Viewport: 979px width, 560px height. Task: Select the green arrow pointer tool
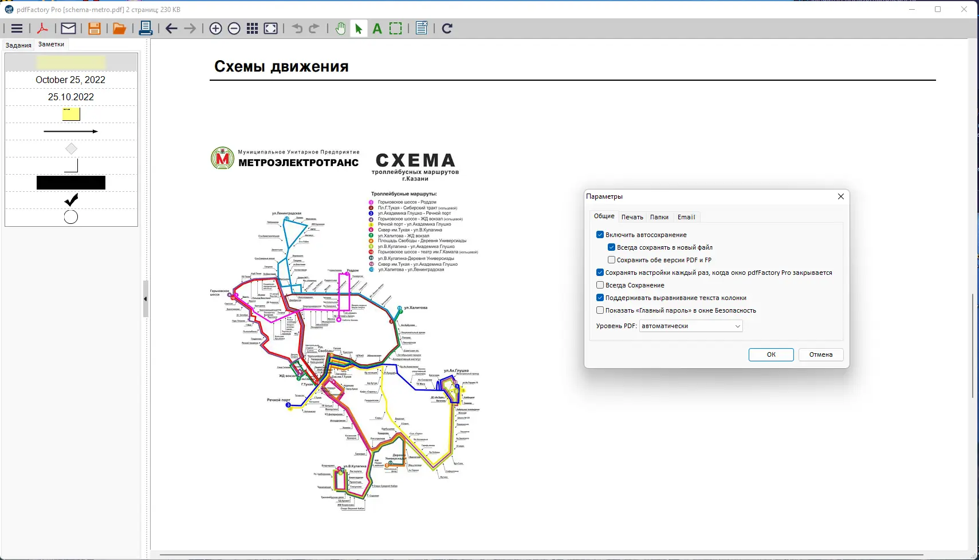pos(359,29)
